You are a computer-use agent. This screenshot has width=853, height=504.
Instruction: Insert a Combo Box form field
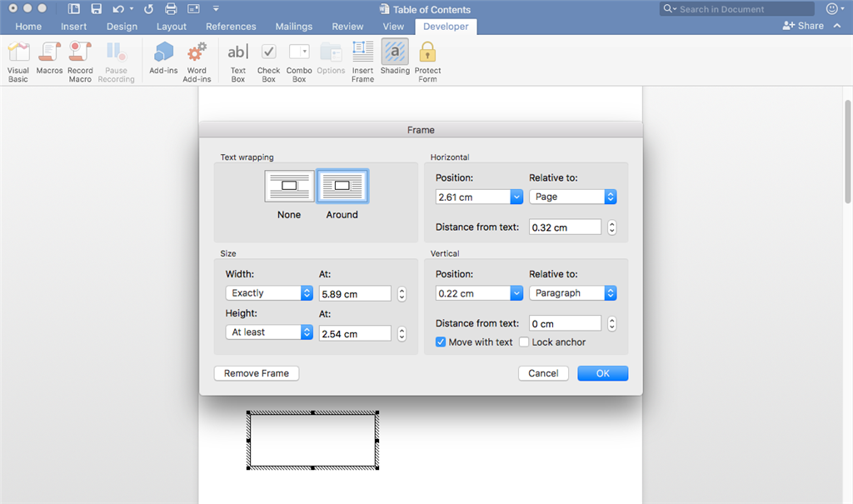[299, 62]
